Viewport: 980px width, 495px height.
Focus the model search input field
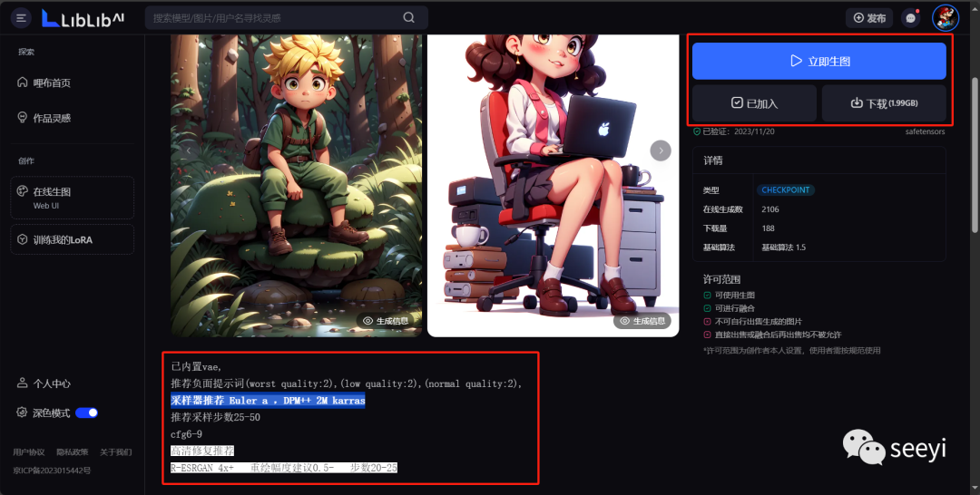tap(286, 17)
